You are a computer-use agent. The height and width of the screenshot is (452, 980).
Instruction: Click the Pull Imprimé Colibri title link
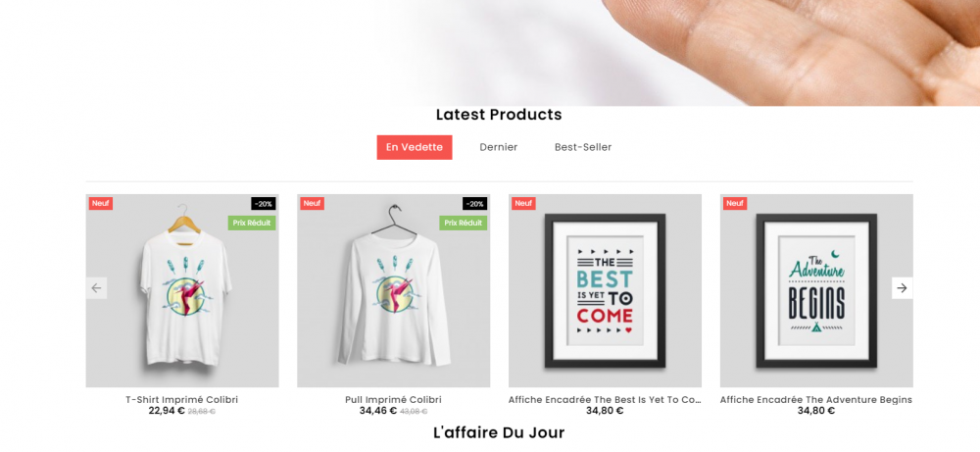pos(393,399)
